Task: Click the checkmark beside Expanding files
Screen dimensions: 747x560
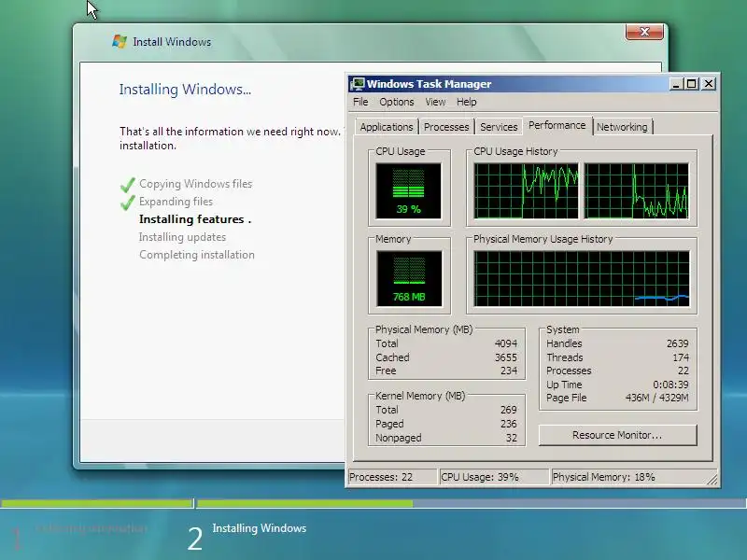Action: [127, 203]
